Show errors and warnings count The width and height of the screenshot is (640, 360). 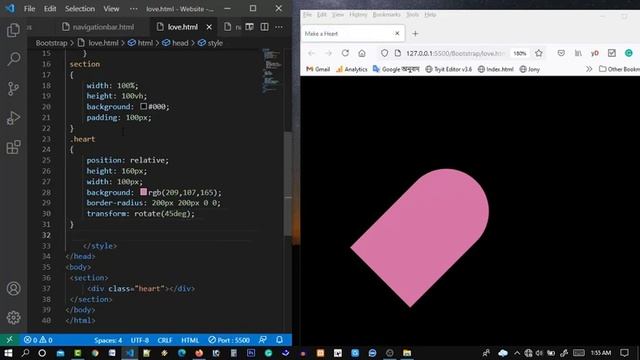tap(38, 340)
